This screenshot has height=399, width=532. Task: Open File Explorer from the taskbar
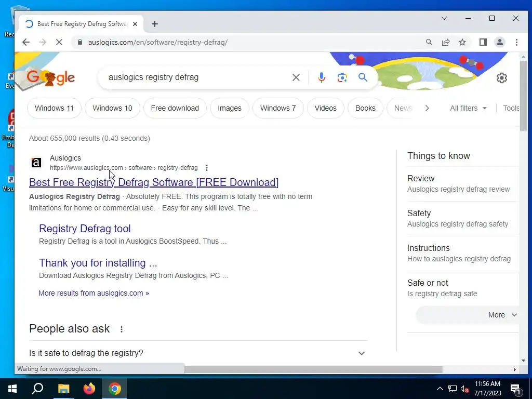point(63,389)
